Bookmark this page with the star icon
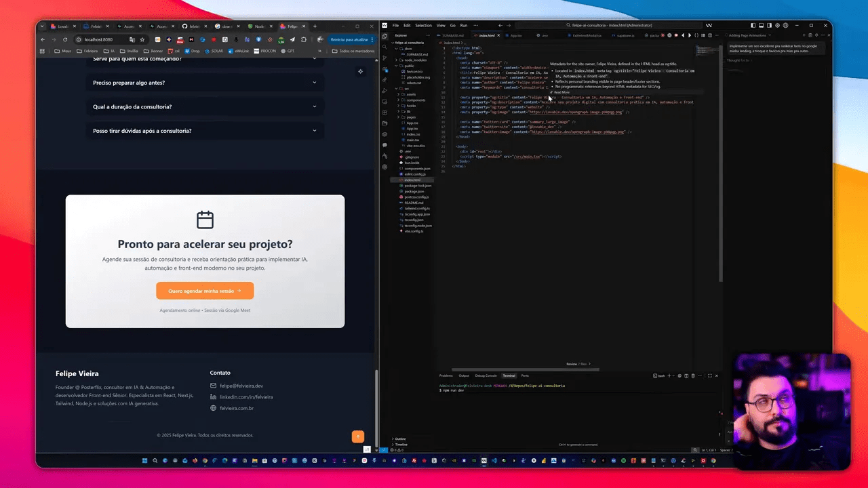 coord(142,39)
